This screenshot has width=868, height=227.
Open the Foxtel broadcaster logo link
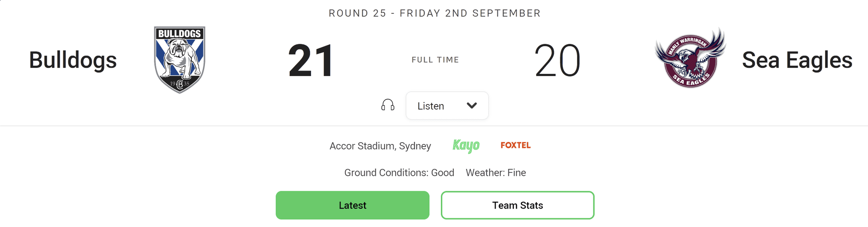tap(516, 145)
